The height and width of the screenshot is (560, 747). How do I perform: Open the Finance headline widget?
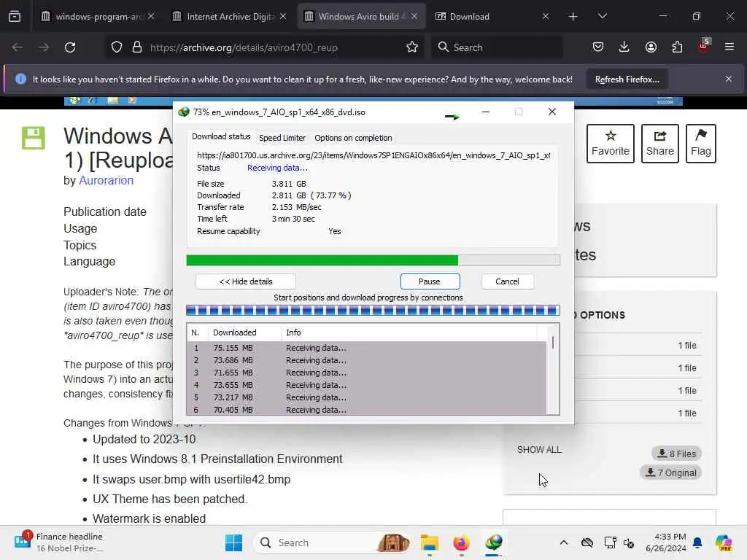[x=60, y=542]
